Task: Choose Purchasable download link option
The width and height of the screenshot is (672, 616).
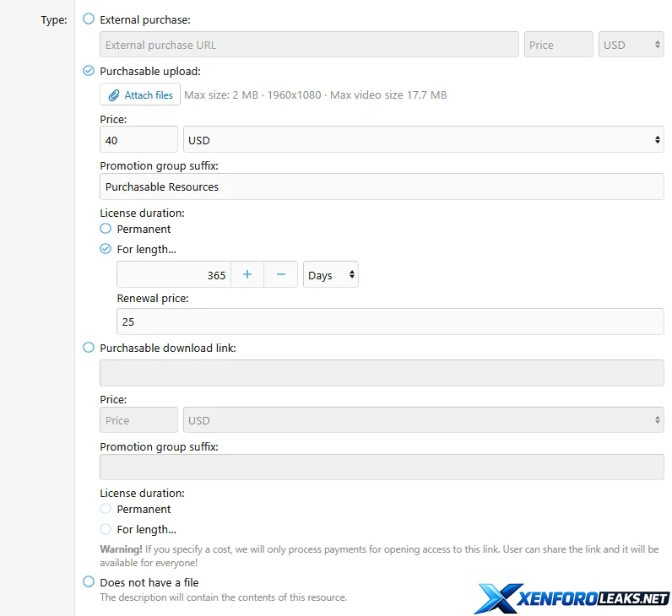Action: (89, 347)
